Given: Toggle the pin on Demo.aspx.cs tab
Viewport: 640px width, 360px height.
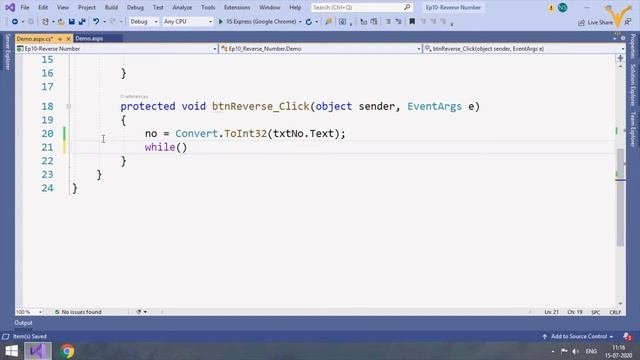Looking at the screenshot, I should click(x=60, y=39).
